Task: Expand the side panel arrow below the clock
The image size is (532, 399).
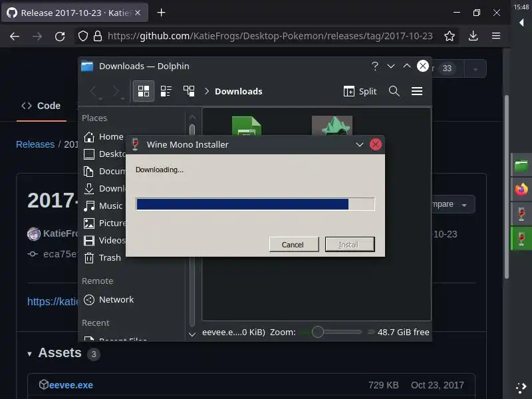Action: coord(521,23)
